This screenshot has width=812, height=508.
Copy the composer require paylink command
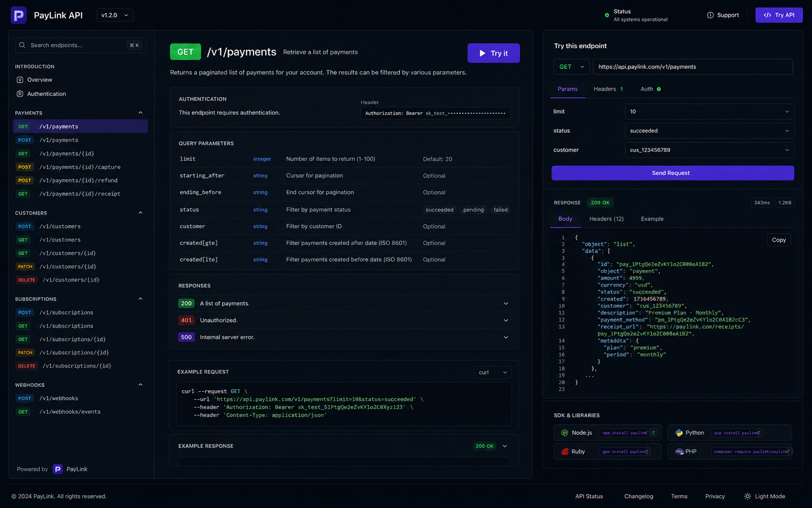788,452
